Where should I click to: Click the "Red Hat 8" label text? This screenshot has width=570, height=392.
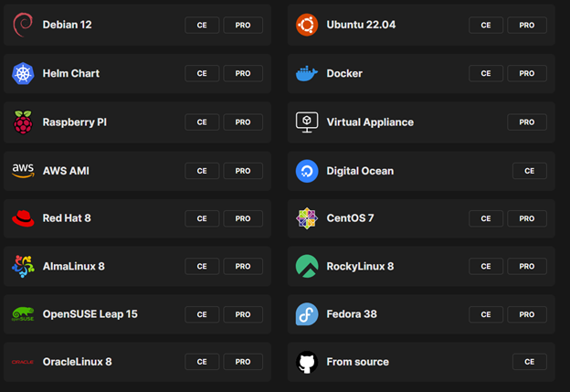[67, 218]
